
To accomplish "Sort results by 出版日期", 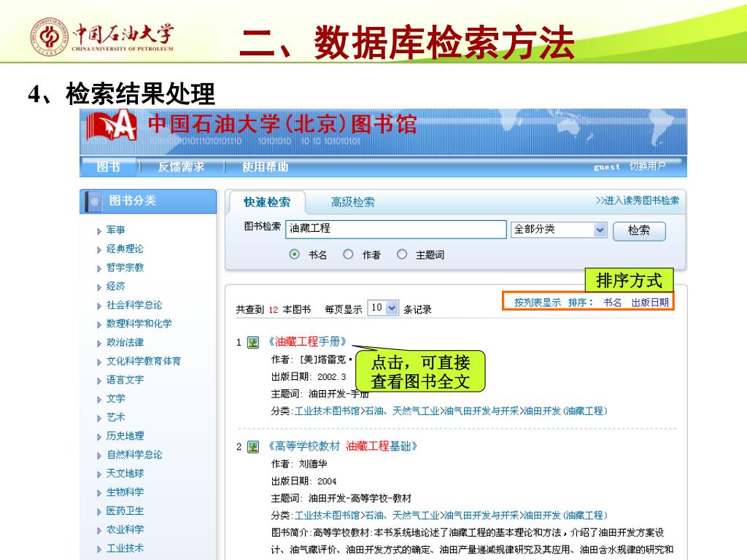I will pos(650,303).
